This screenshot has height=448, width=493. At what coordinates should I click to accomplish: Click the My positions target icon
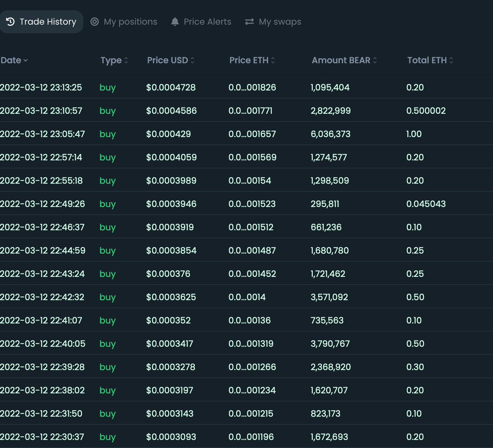(94, 22)
